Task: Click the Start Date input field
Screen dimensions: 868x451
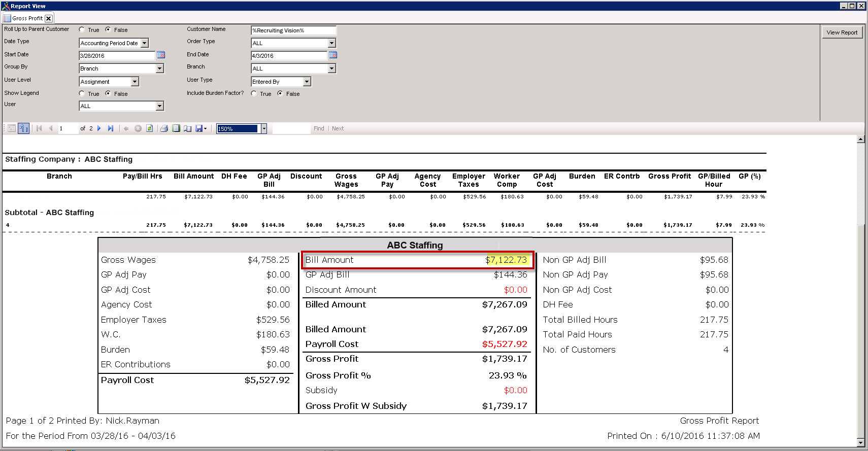Action: pyautogui.click(x=117, y=56)
